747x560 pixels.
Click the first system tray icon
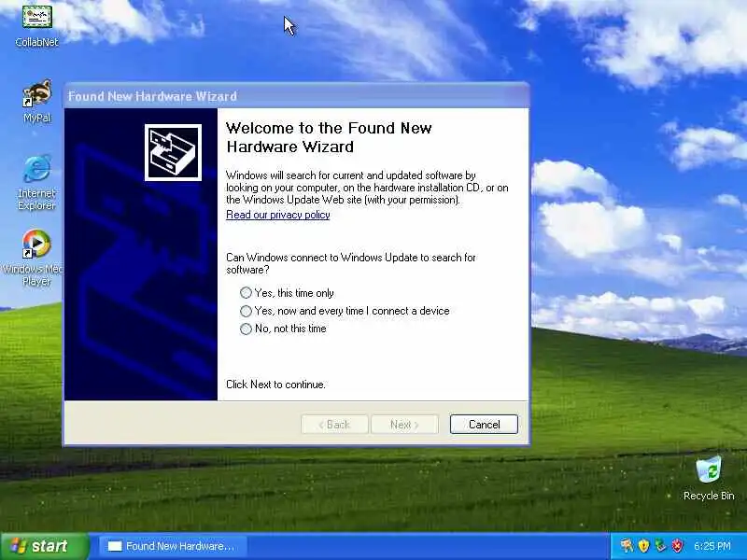(x=627, y=545)
